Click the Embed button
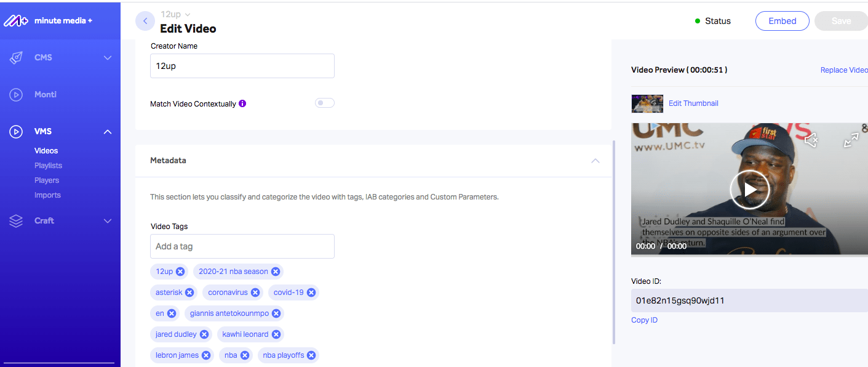This screenshot has width=868, height=367. (x=782, y=21)
